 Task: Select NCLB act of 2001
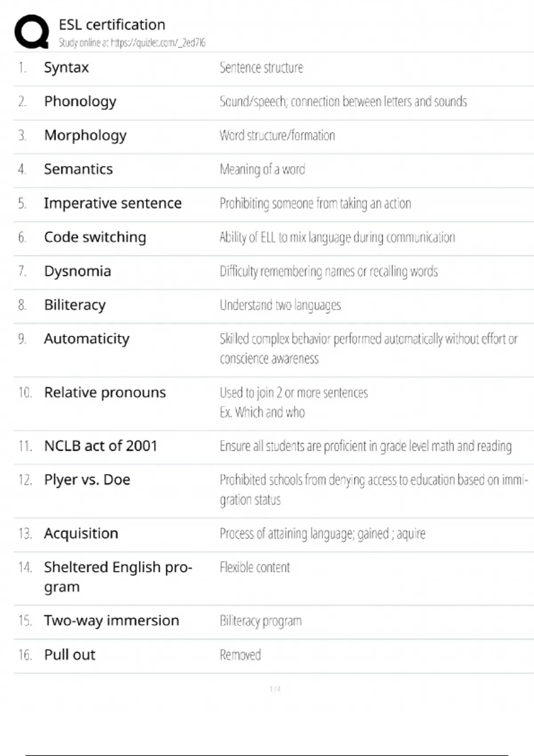click(x=101, y=446)
